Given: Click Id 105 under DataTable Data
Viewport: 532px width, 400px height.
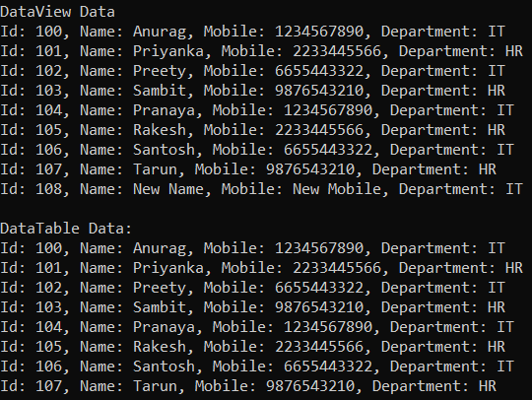Looking at the screenshot, I should (49, 347).
